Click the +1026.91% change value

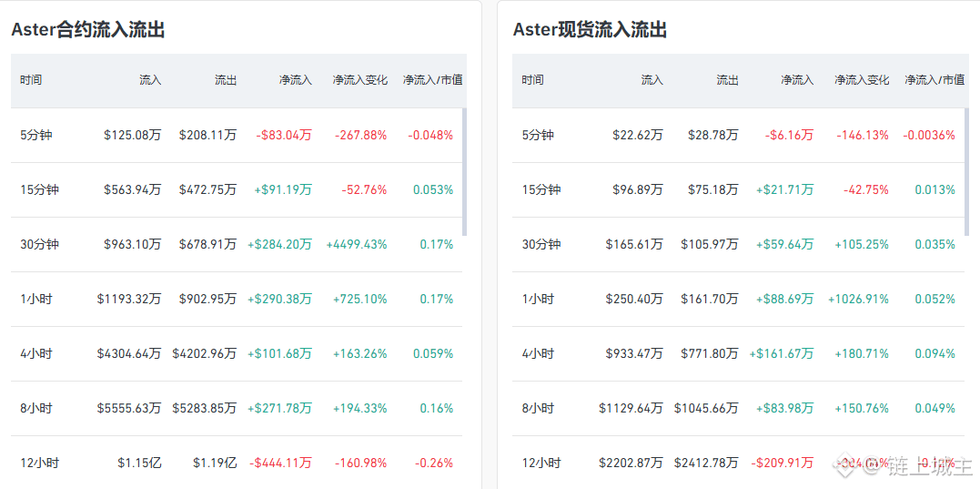pyautogui.click(x=859, y=299)
